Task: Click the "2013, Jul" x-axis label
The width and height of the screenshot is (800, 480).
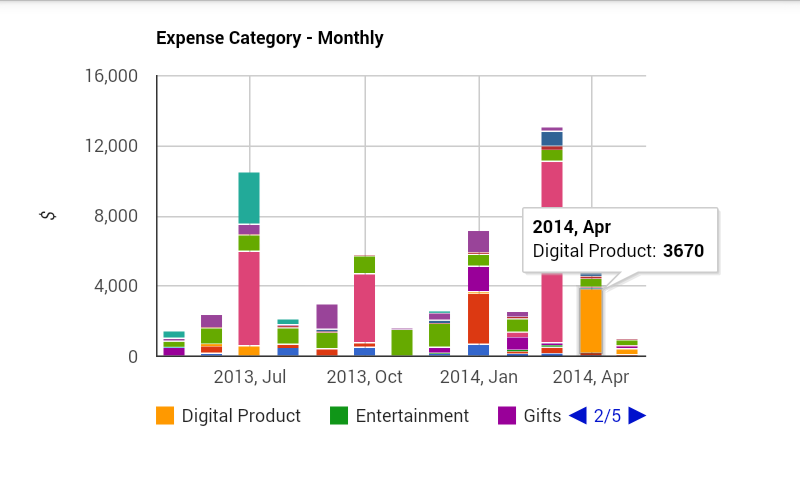Action: (x=250, y=377)
